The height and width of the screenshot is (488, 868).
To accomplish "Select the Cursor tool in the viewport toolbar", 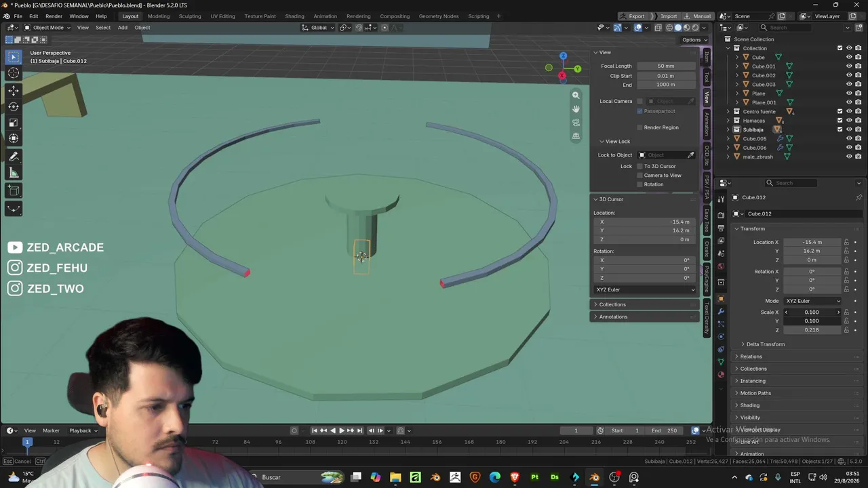I will (14, 73).
